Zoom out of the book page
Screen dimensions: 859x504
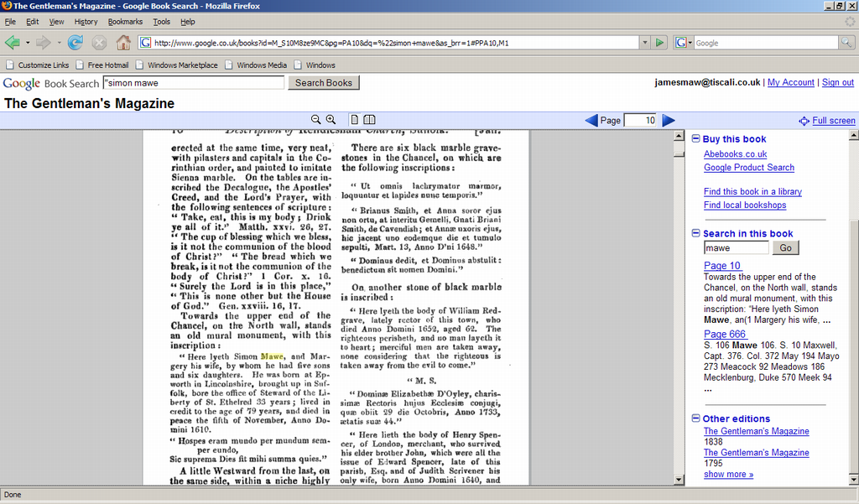coord(316,120)
